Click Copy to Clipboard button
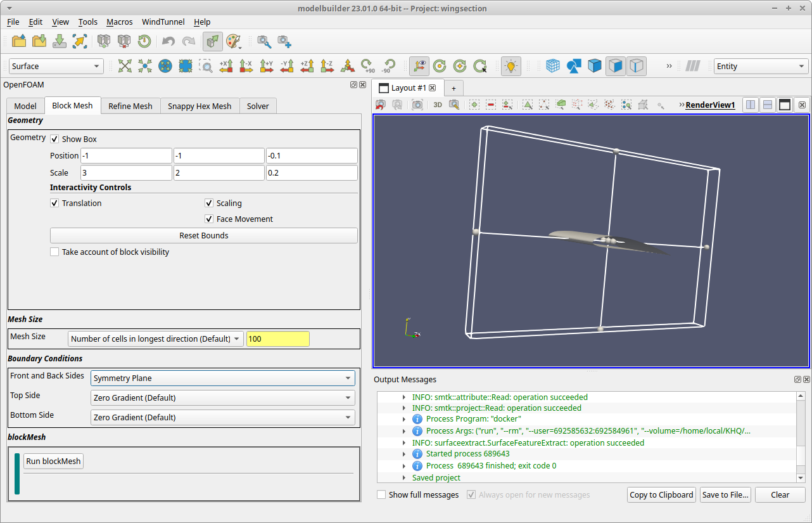The image size is (812, 523). [661, 494]
